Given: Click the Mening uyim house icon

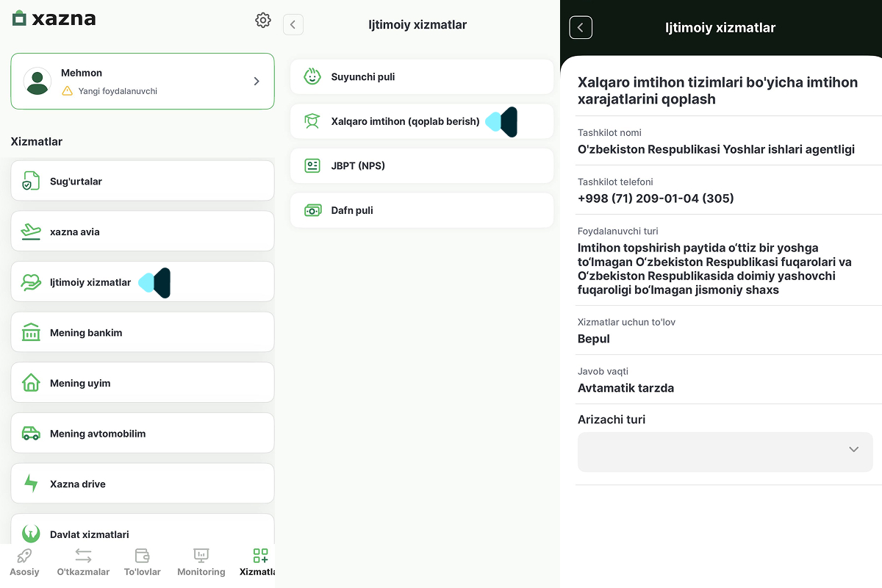Looking at the screenshot, I should point(30,383).
